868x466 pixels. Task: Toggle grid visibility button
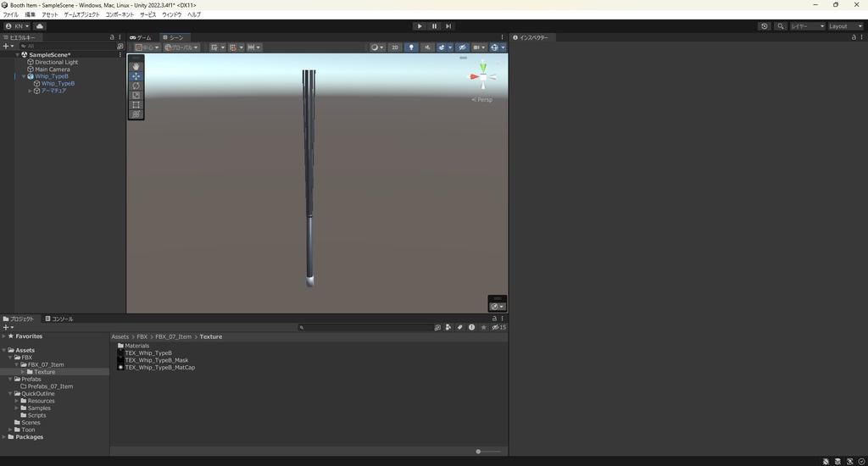(x=214, y=47)
